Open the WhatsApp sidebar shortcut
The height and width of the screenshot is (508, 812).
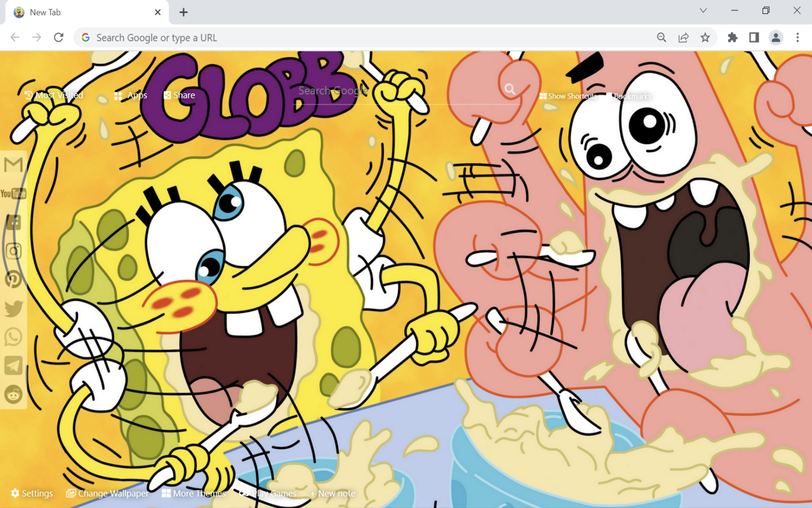pos(13,337)
